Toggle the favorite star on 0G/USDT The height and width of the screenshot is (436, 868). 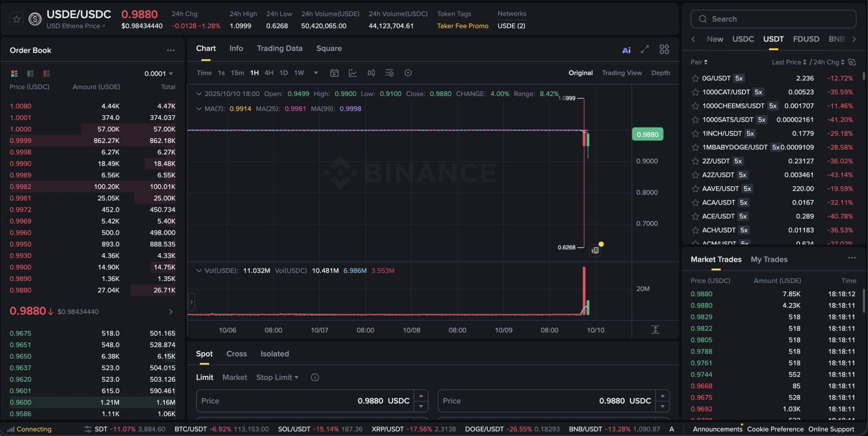(695, 78)
